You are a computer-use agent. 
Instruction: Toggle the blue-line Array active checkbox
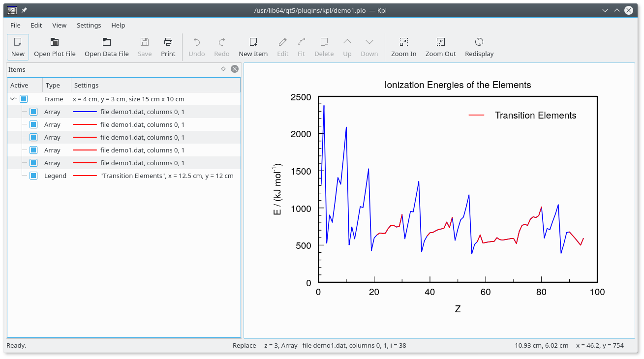tap(33, 112)
